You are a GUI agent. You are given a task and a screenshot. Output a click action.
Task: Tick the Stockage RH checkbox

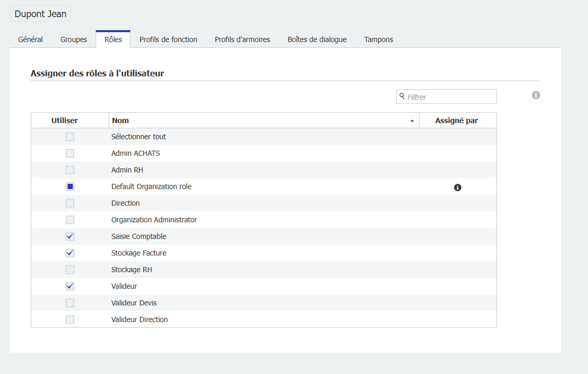tap(70, 270)
